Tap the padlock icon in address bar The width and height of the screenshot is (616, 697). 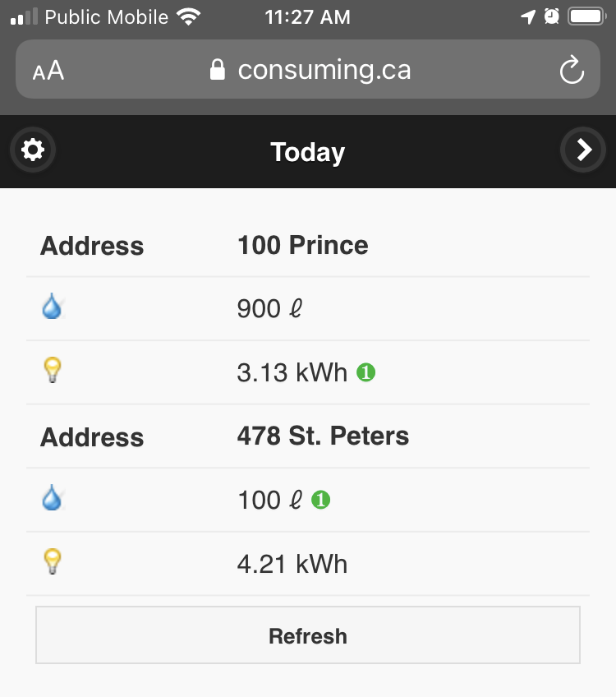pyautogui.click(x=217, y=70)
